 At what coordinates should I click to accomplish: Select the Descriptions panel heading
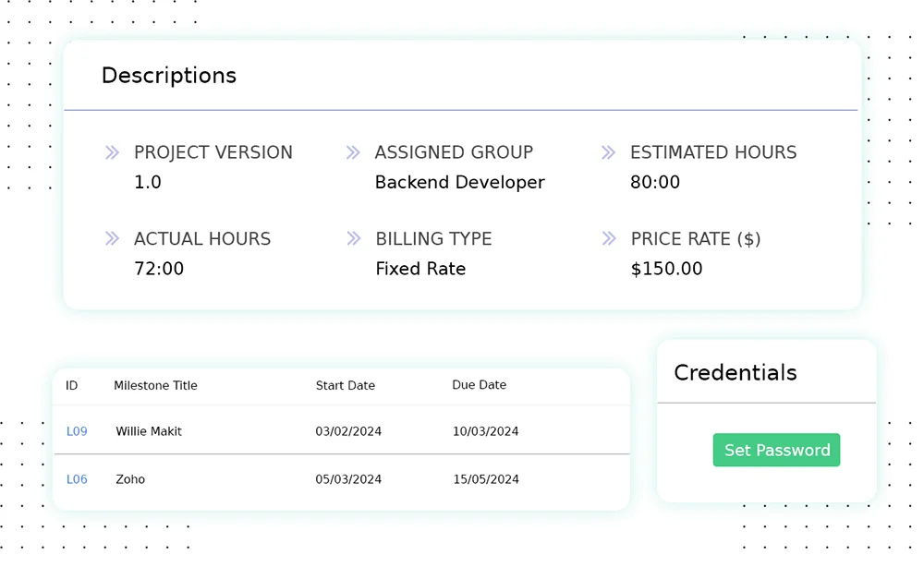pyautogui.click(x=169, y=76)
